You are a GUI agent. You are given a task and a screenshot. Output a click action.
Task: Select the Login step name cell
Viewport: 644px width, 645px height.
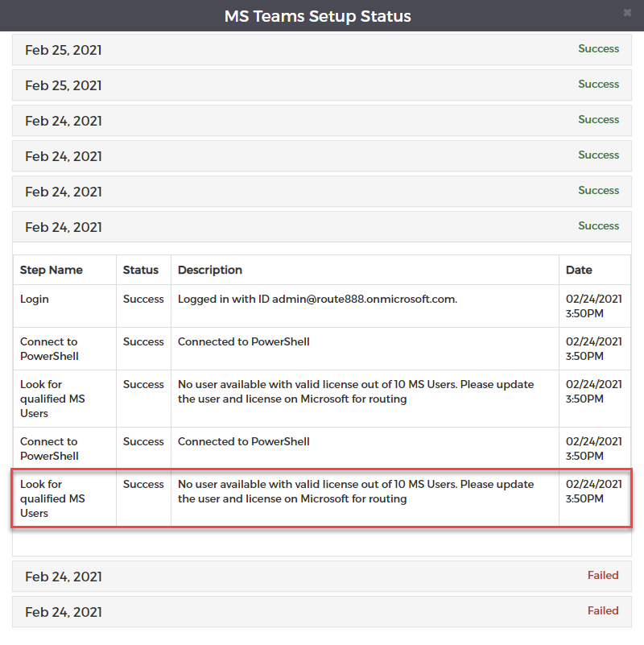[64, 306]
